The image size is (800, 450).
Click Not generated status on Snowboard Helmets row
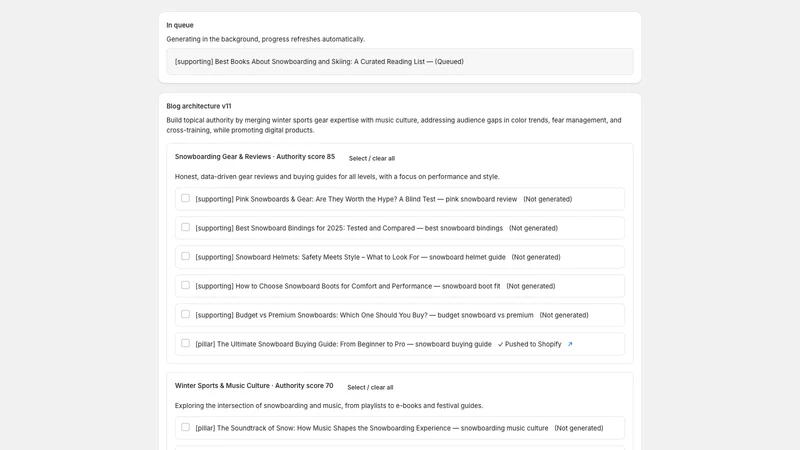coord(536,258)
